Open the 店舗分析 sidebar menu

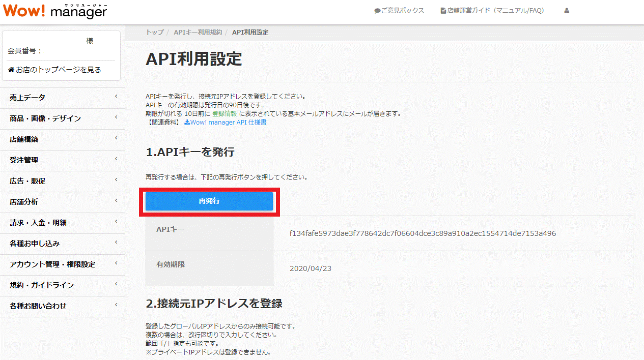pos(62,202)
